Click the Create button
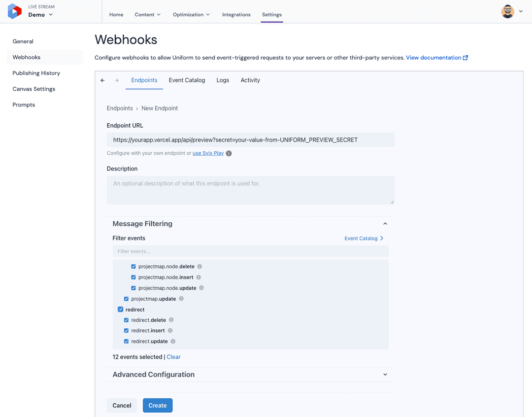The height and width of the screenshot is (417, 532). (158, 405)
